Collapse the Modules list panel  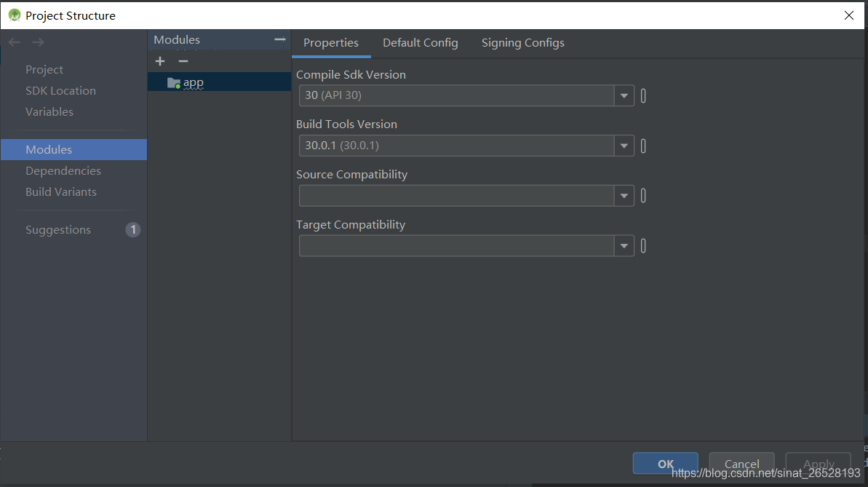[280, 39]
